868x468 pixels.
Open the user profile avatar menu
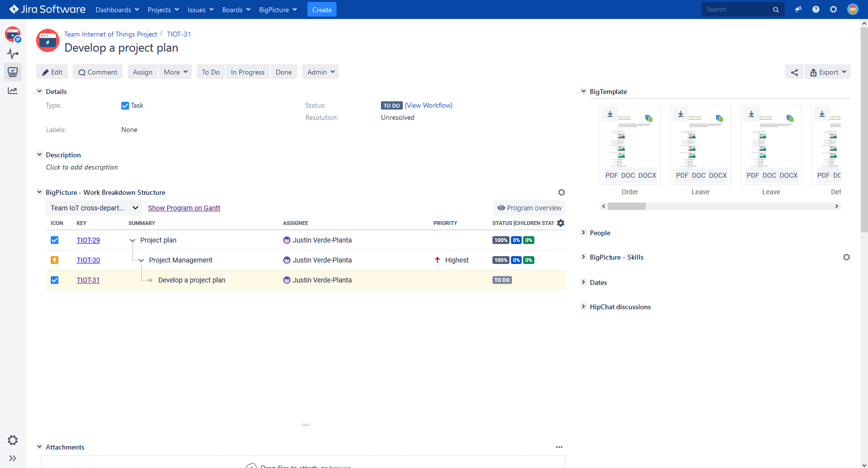[853, 9]
